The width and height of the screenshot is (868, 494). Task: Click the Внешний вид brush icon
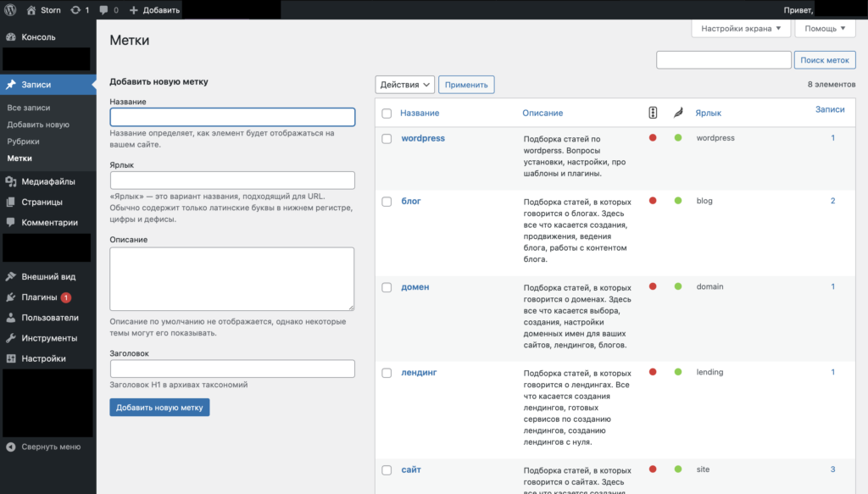pos(10,276)
